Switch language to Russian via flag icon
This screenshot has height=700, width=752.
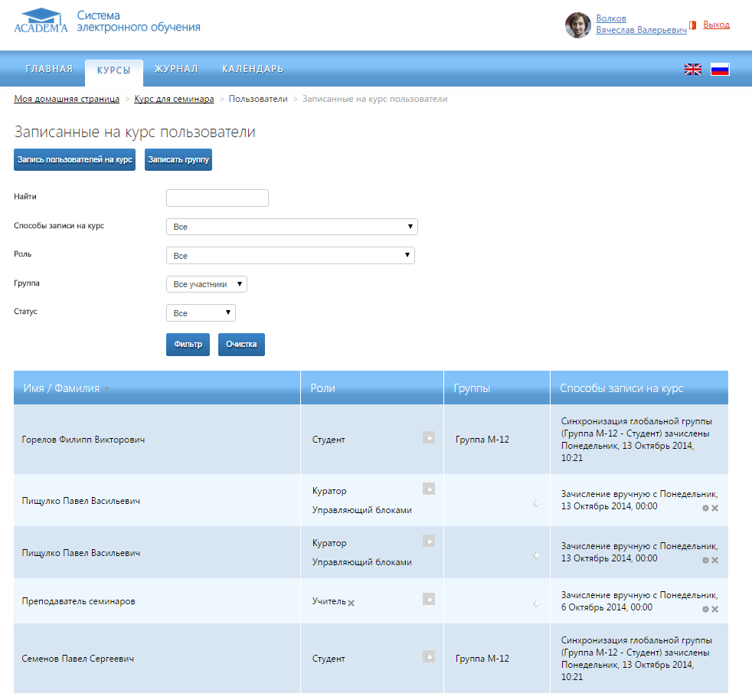click(720, 69)
